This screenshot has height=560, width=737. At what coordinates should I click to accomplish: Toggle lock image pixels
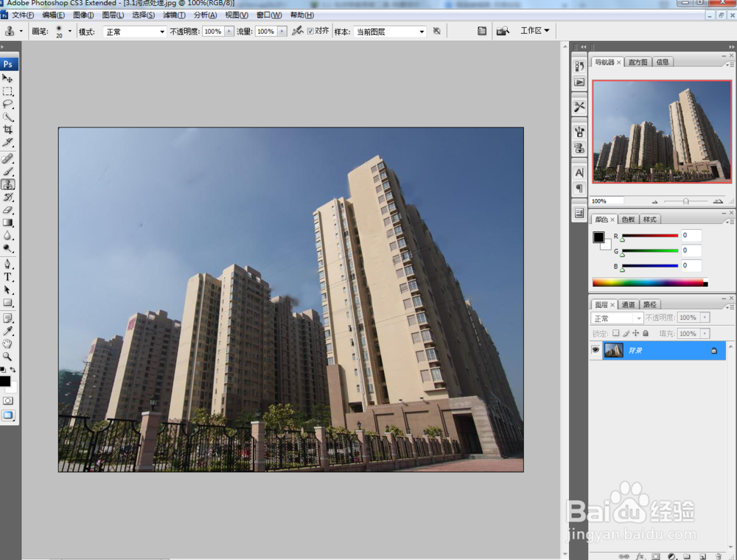(626, 333)
